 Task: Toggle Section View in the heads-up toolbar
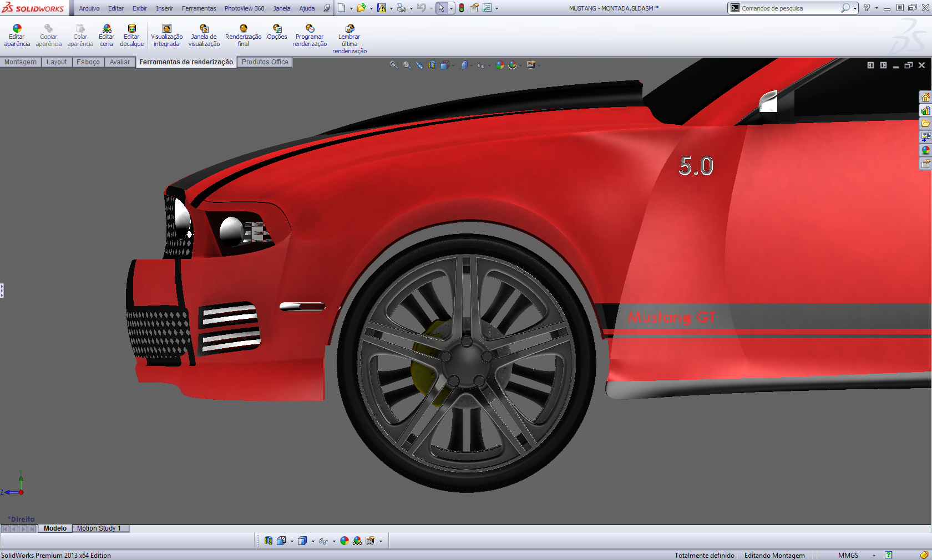tap(432, 65)
